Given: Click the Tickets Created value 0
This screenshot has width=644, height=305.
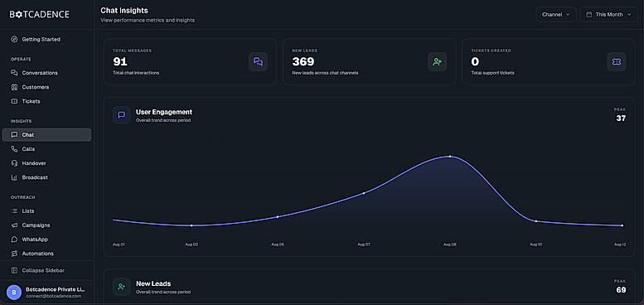Looking at the screenshot, I should pyautogui.click(x=475, y=61).
